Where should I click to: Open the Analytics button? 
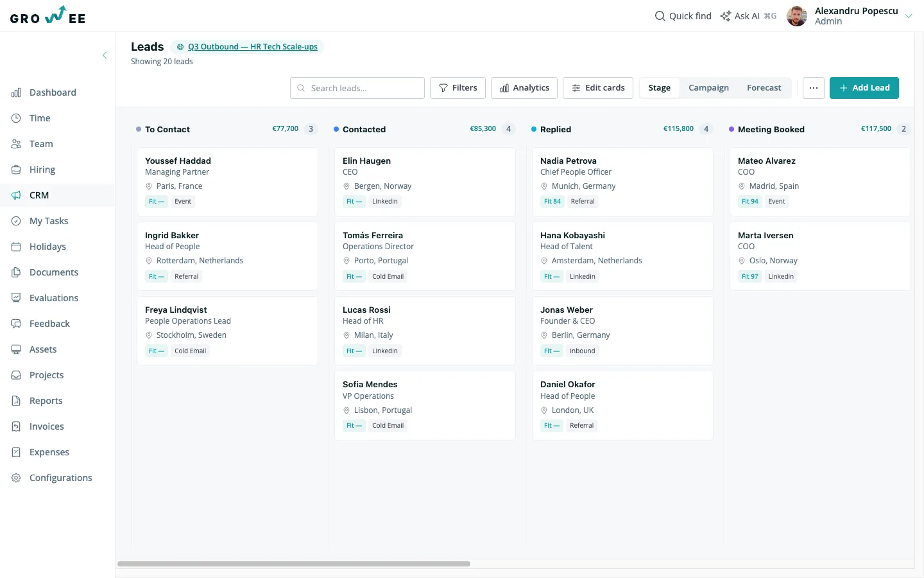click(x=524, y=88)
